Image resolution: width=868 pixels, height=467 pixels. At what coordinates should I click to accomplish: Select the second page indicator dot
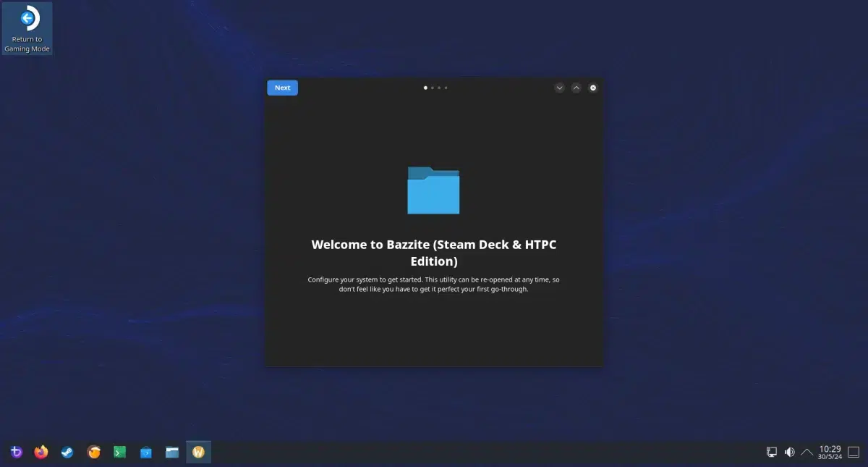pyautogui.click(x=432, y=87)
